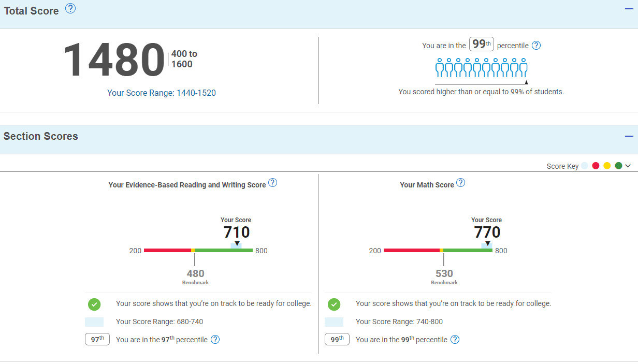Click the help icon beside Total Score

tap(70, 8)
